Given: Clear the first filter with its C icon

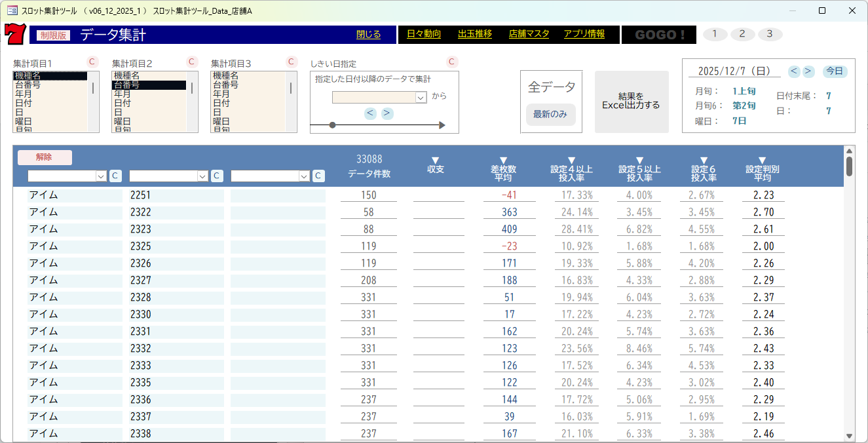Looking at the screenshot, I should [115, 176].
